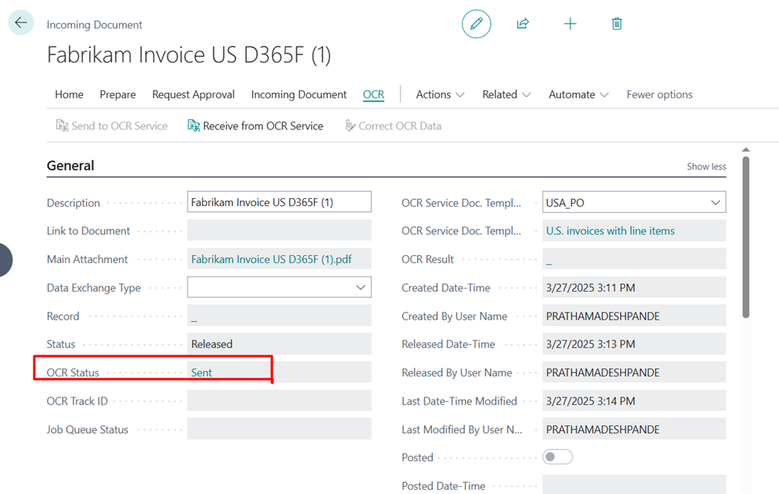
Task: Open the Prepare tab
Action: [118, 94]
